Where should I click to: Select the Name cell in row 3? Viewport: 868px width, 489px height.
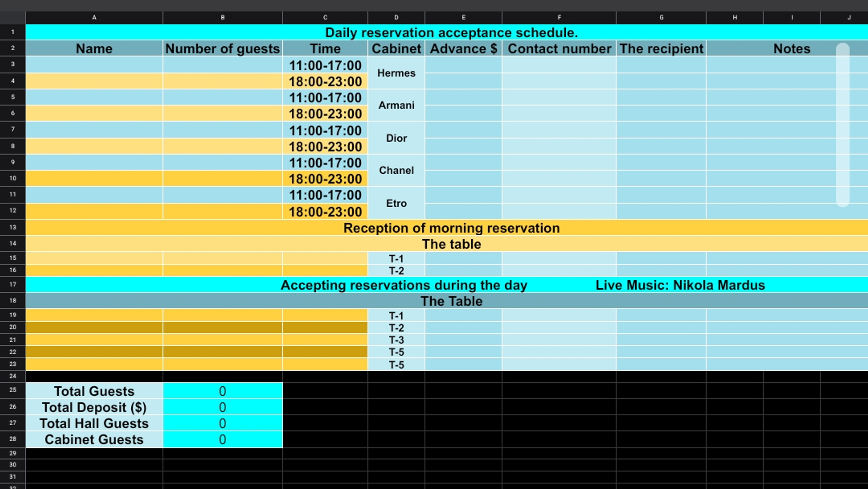[x=94, y=65]
